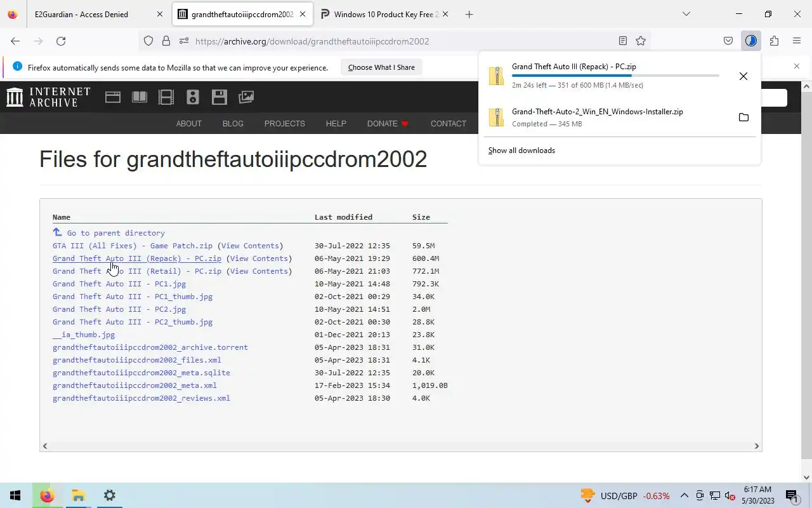Image resolution: width=812 pixels, height=508 pixels.
Task: Open grandtheftautoiiipccdrom2002_reviews.xml
Action: pyautogui.click(x=141, y=398)
